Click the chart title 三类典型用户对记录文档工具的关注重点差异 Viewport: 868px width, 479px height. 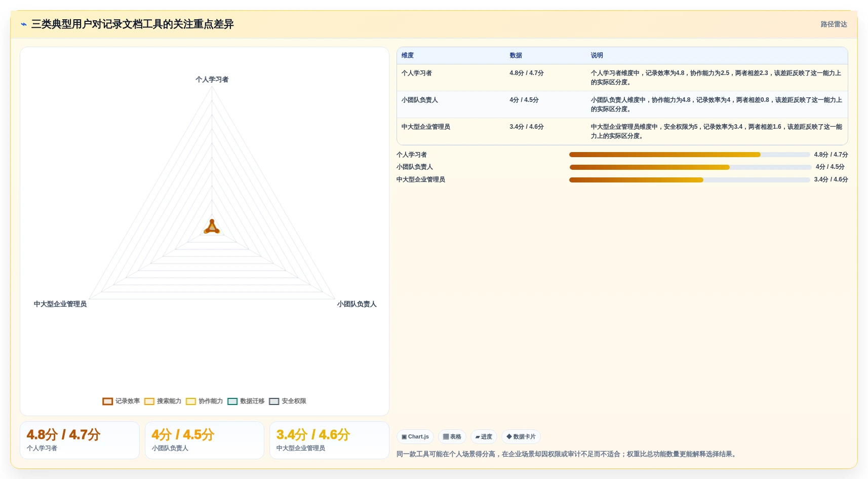tap(133, 24)
